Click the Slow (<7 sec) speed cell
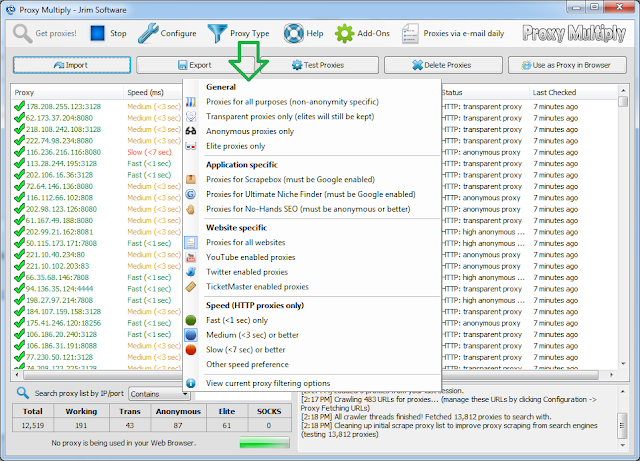640x461 pixels. [x=149, y=152]
